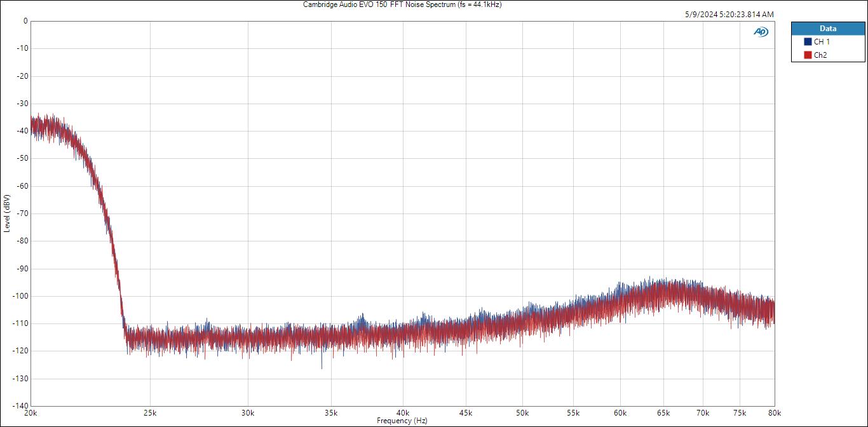Click the 50k frequency tick label
This screenshot has width=868, height=427.
point(522,412)
